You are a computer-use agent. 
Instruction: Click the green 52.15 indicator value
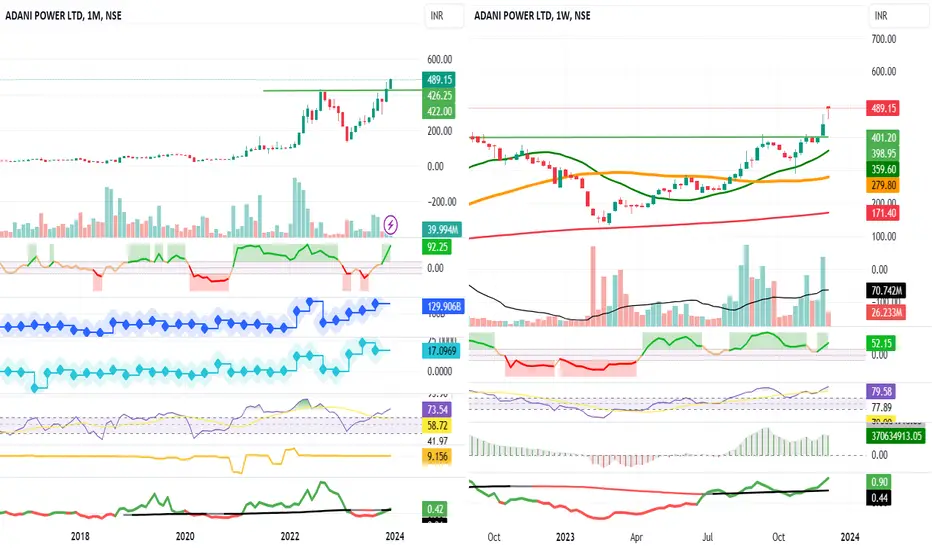coord(881,343)
